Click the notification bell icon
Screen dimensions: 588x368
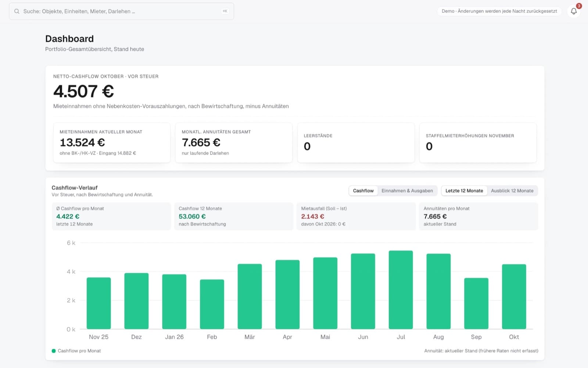574,11
